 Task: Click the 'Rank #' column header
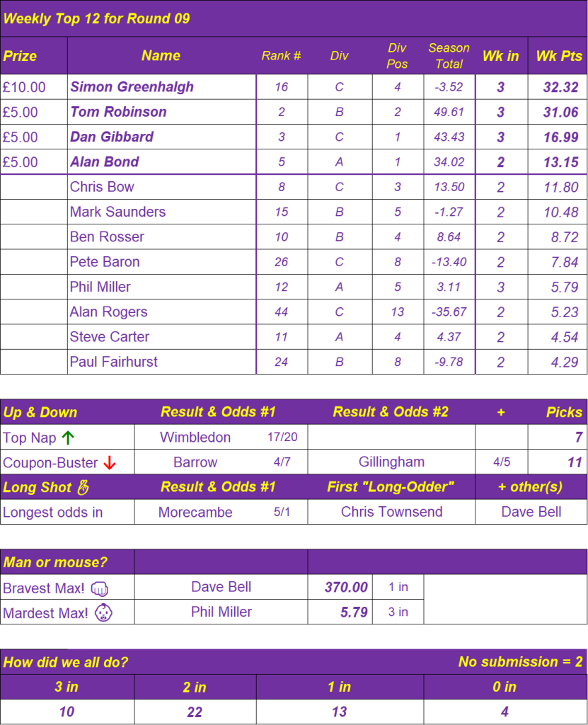[x=281, y=56]
